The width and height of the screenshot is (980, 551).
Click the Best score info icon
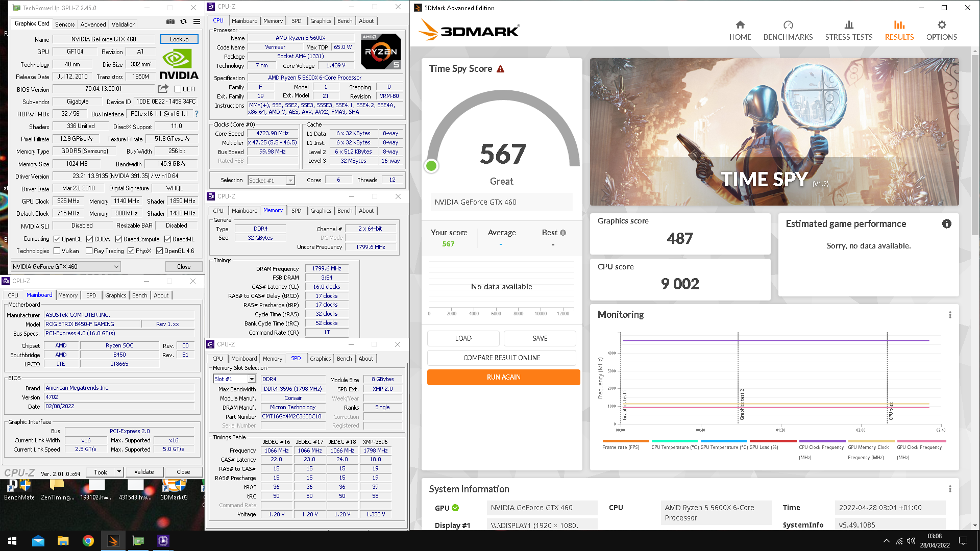pyautogui.click(x=563, y=233)
